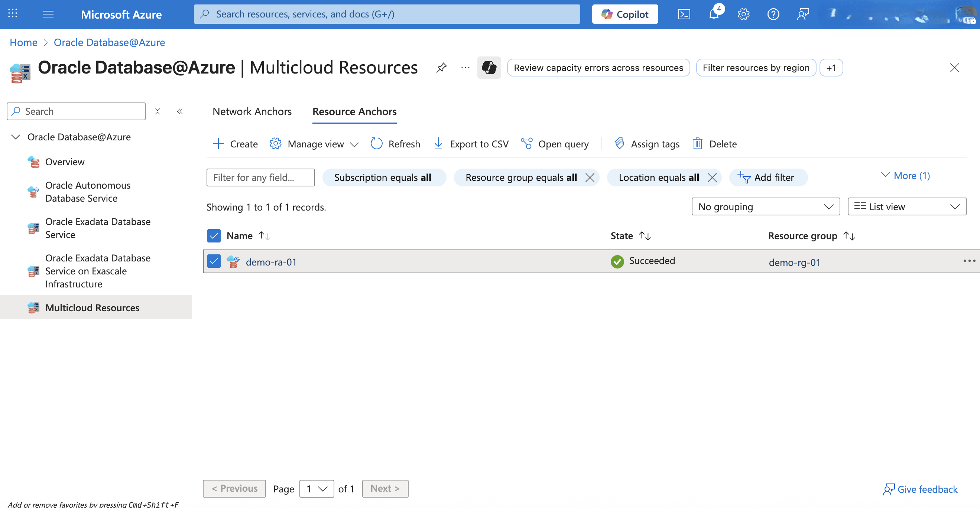
Task: Click the Filter for any field input
Action: (x=260, y=178)
